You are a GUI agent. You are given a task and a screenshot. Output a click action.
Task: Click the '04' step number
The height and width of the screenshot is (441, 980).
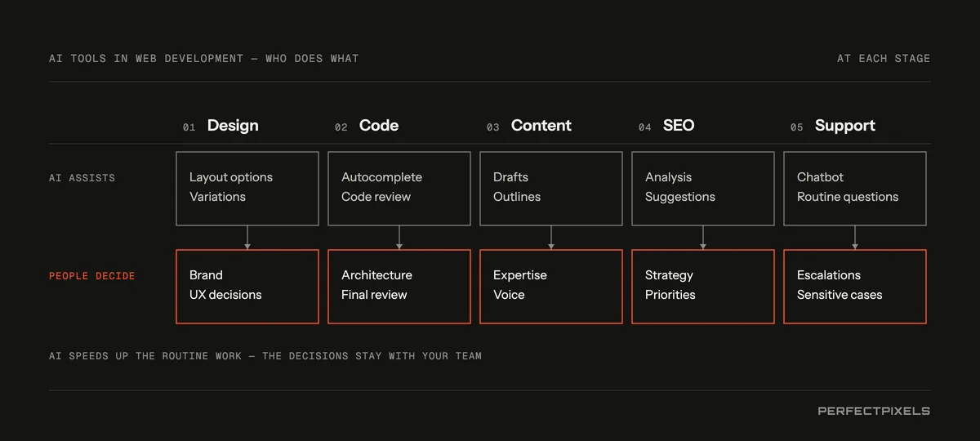click(645, 127)
